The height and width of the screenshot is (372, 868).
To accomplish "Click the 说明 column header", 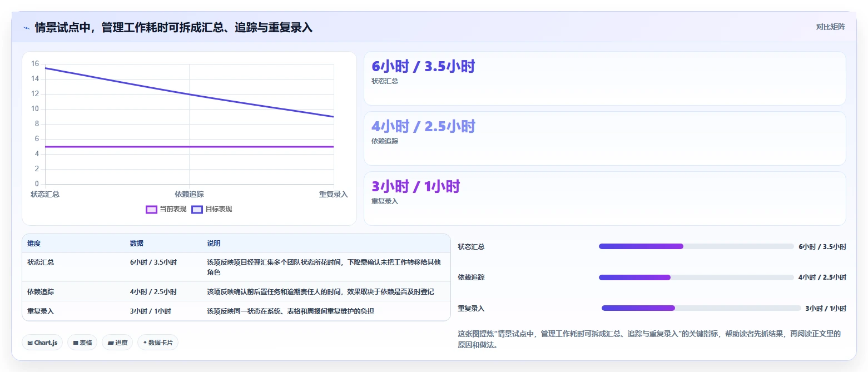I will coord(214,244).
